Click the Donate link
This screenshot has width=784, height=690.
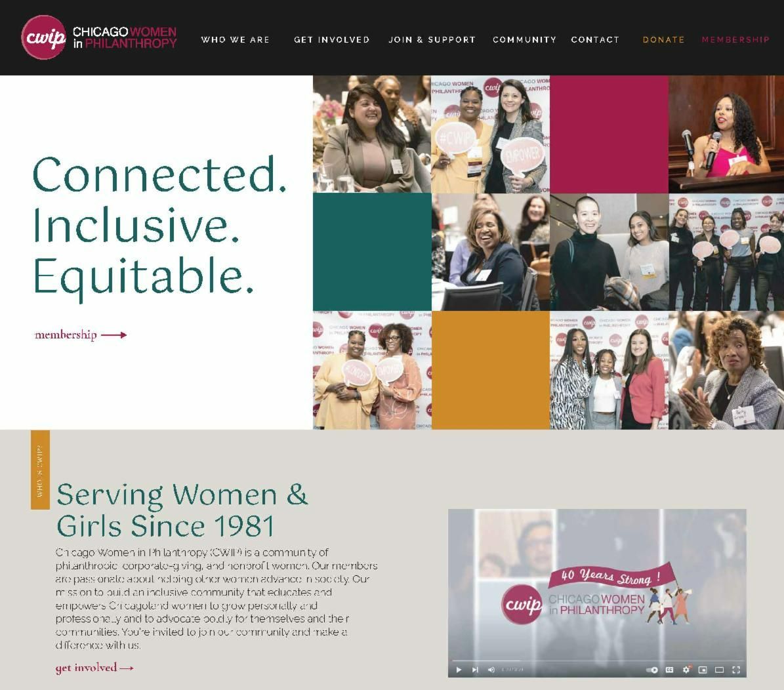point(663,39)
